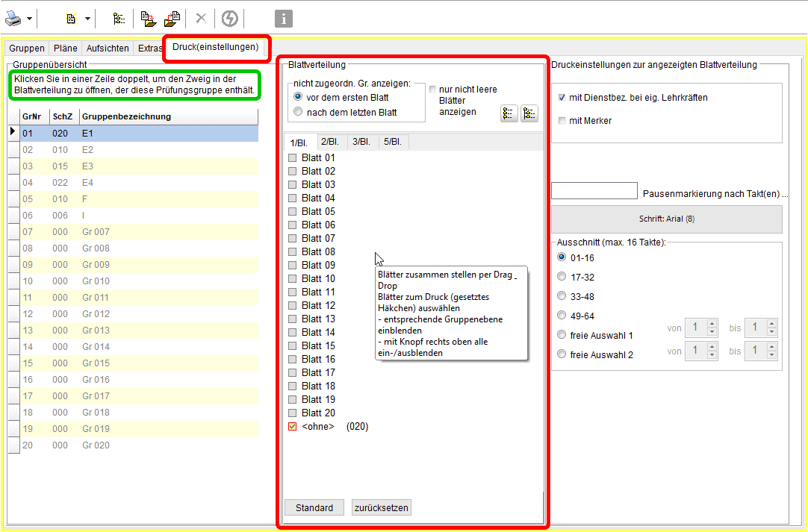Click the gray info icon in toolbar

284,19
